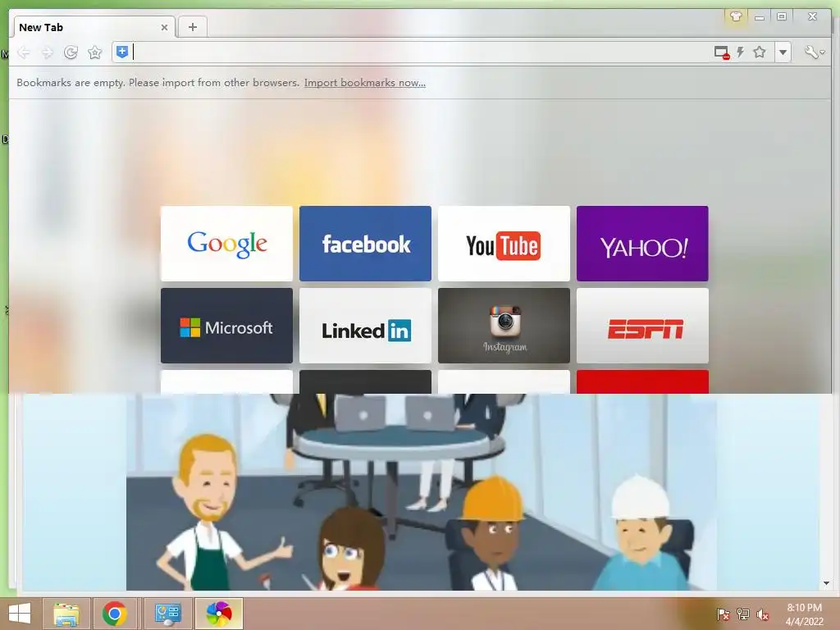The width and height of the screenshot is (840, 630).
Task: Open File Explorer from the taskbar
Action: click(66, 614)
